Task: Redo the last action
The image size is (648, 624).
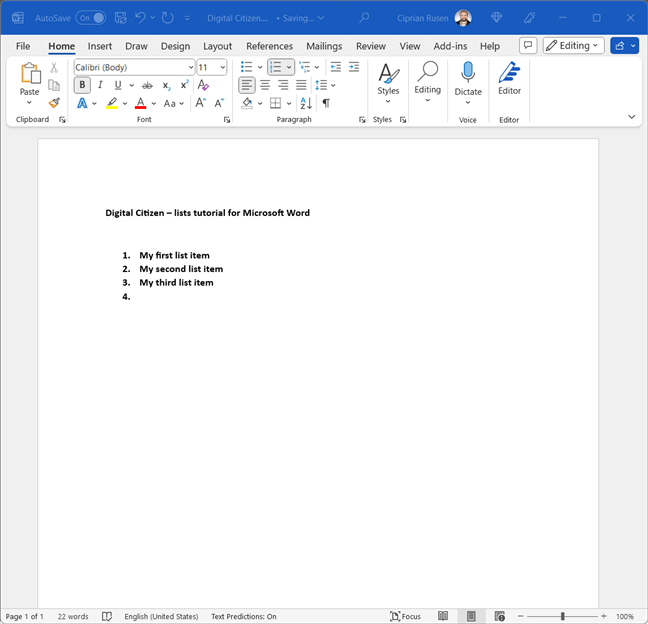Action: coord(167,18)
